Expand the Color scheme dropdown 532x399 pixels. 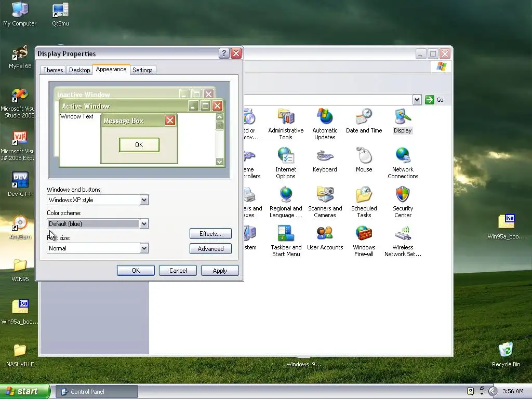[x=144, y=223]
